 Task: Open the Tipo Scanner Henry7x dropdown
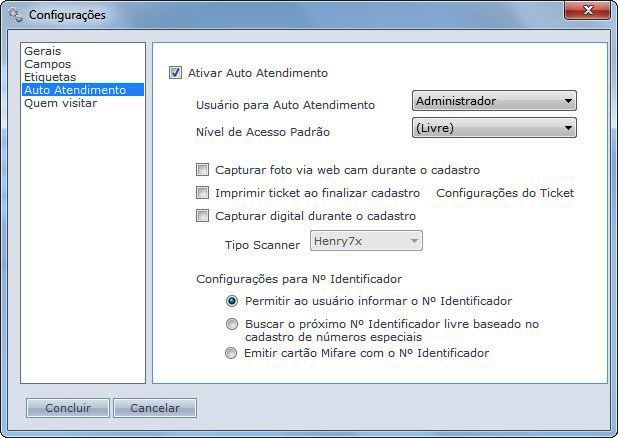(x=365, y=241)
